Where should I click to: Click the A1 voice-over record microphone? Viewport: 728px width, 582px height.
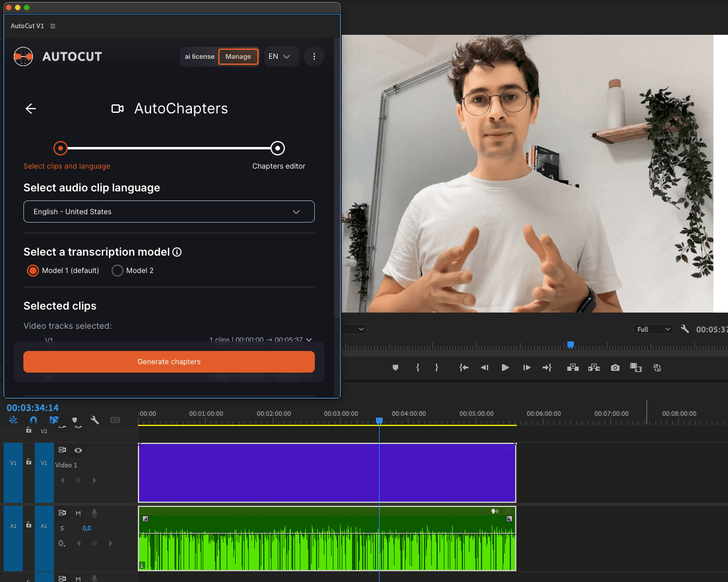pyautogui.click(x=94, y=513)
